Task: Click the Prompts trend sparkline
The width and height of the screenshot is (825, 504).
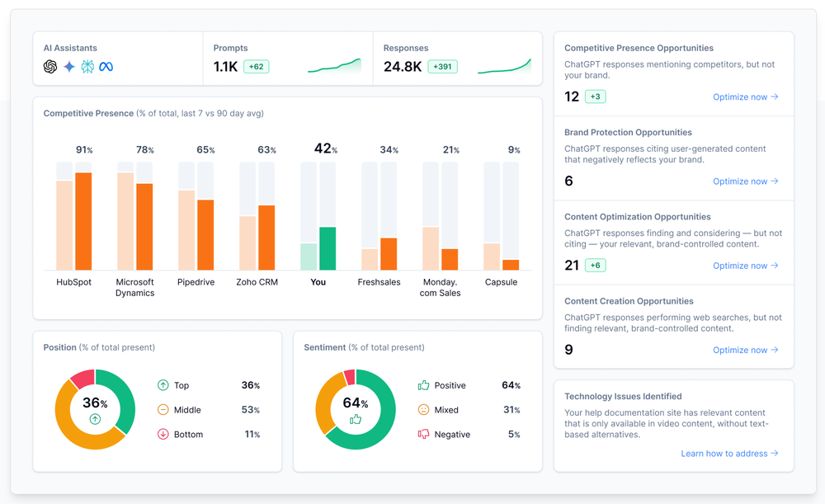Action: tap(335, 65)
